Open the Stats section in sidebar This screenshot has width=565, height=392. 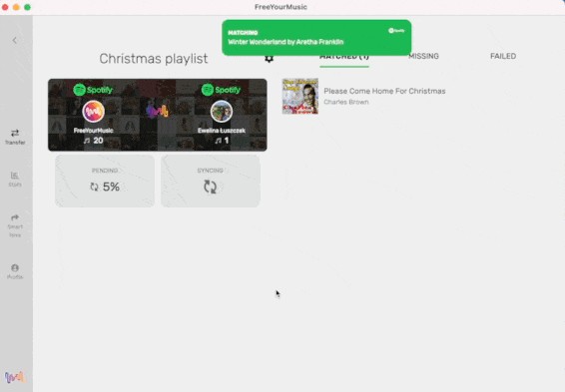pyautogui.click(x=15, y=179)
